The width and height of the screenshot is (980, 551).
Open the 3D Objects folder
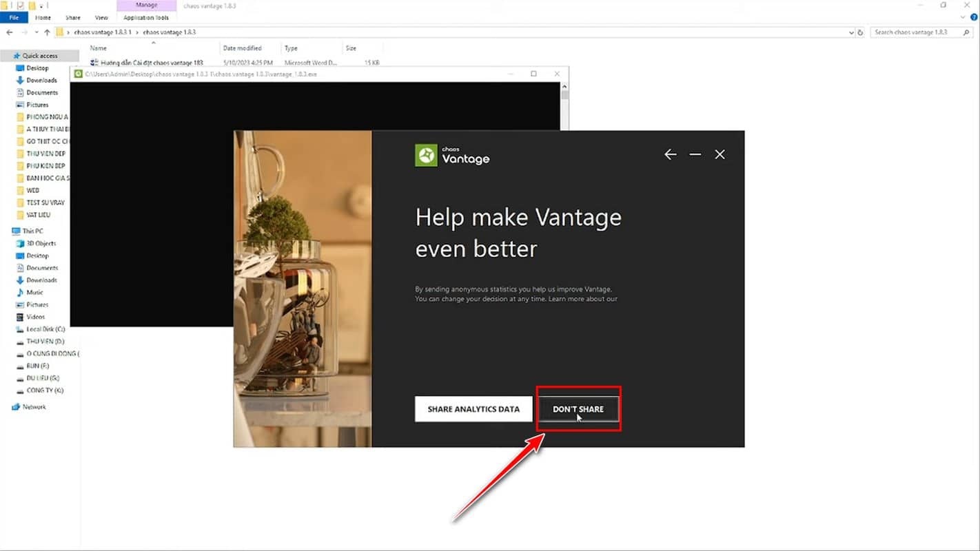(x=41, y=243)
